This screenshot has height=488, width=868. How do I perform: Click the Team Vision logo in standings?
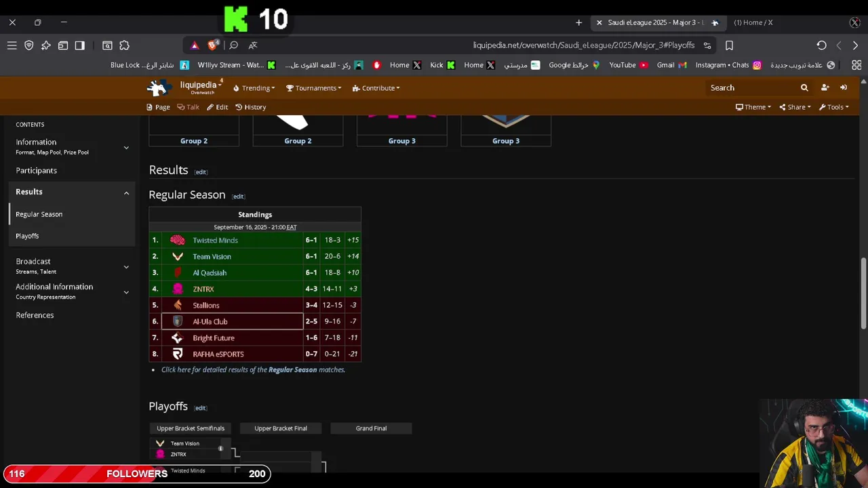point(178,256)
